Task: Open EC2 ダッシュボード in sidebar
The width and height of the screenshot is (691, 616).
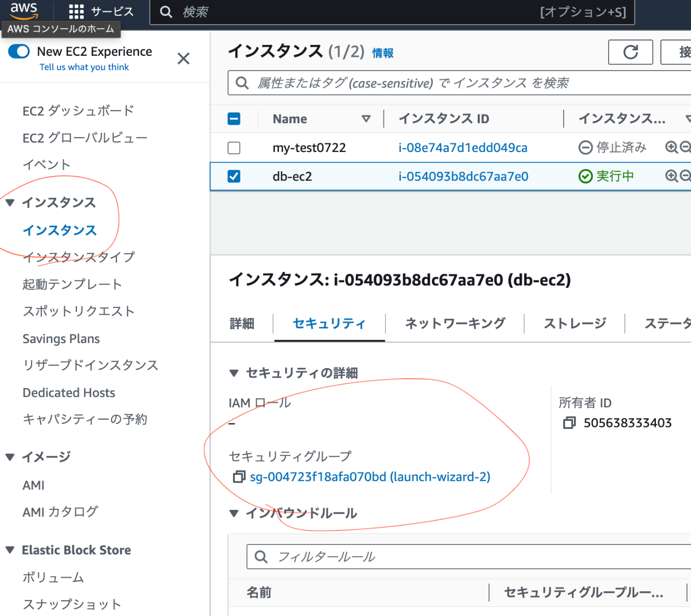Action: (78, 111)
